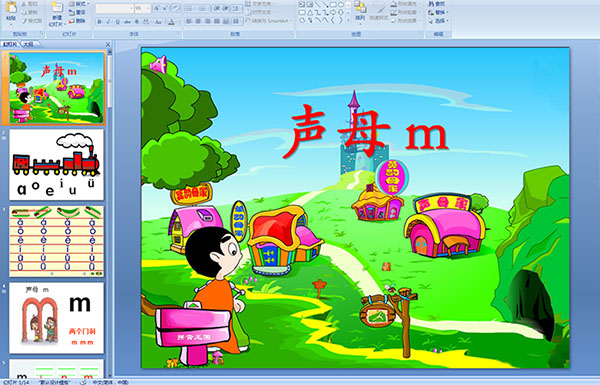600x385 pixels.
Task: Click the font color A swatch
Action: (171, 23)
